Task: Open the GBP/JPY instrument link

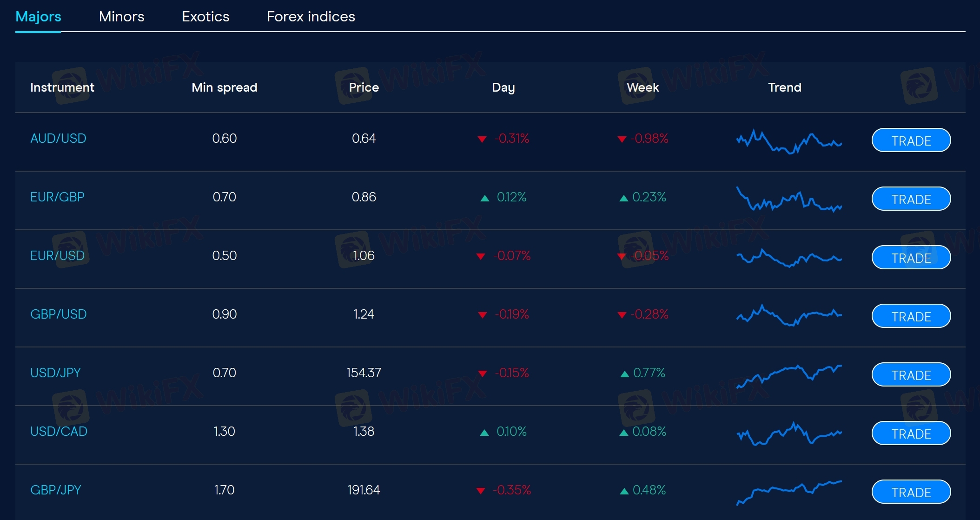Action: pos(55,490)
